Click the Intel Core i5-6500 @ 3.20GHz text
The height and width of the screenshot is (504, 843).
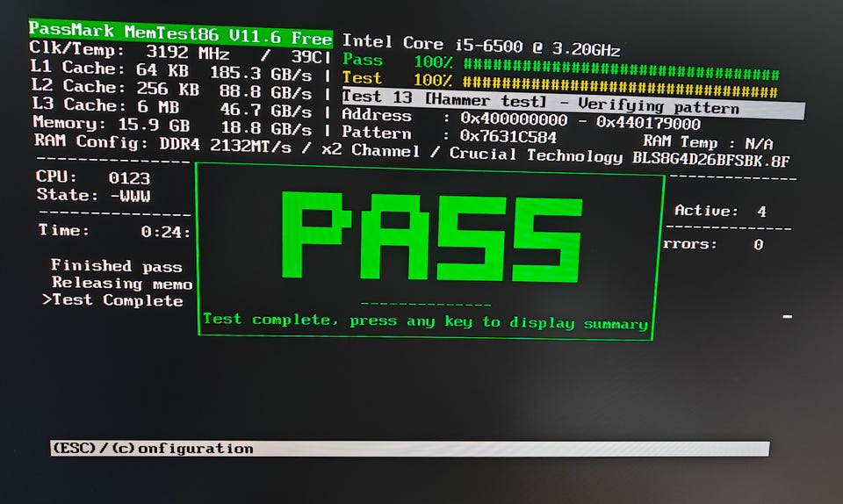point(481,45)
